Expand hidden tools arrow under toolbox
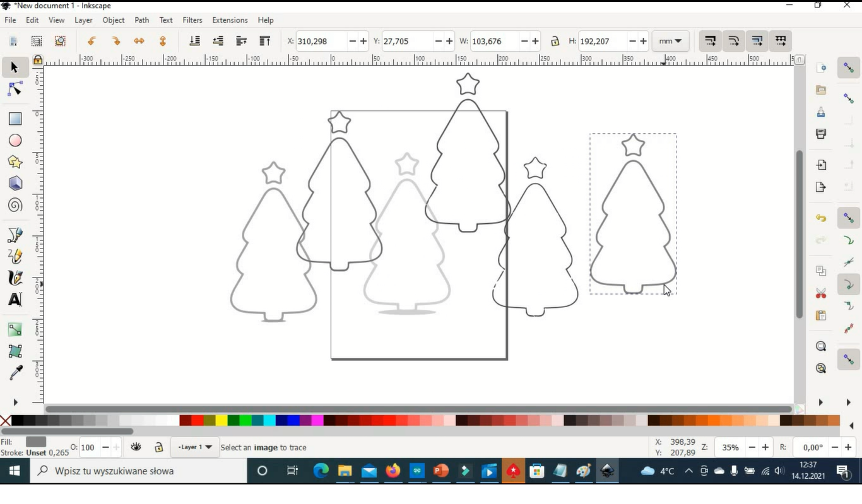Image resolution: width=862 pixels, height=504 pixels. (15, 402)
